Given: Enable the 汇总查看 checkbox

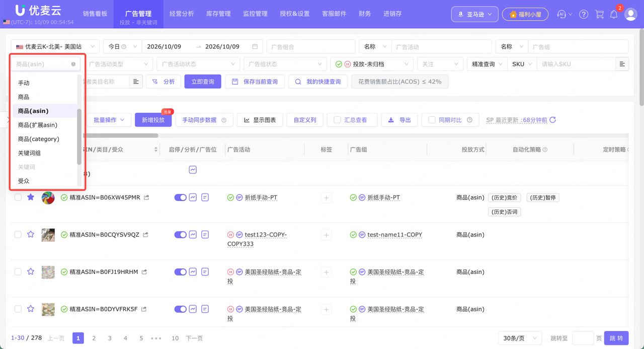Looking at the screenshot, I should coord(337,120).
